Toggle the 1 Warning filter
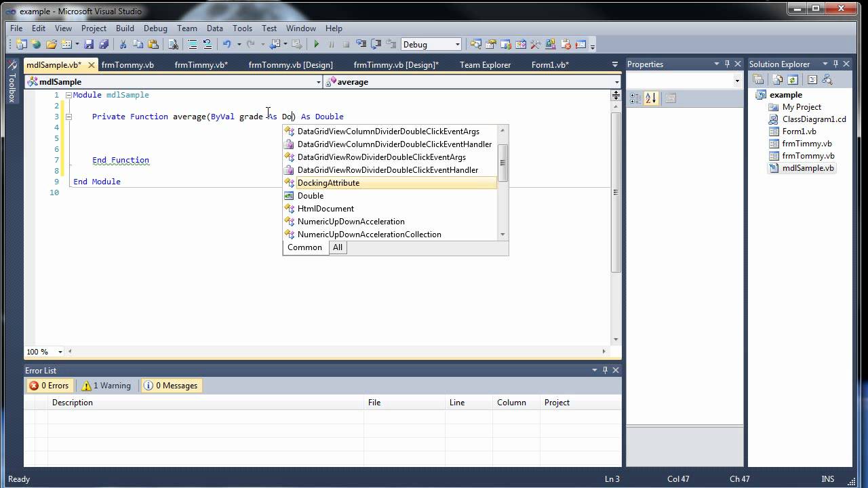 [x=106, y=386]
